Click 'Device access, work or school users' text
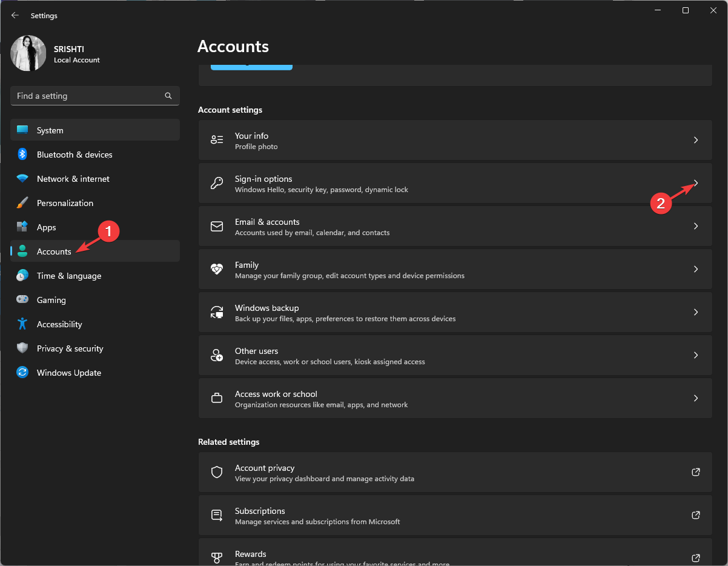This screenshot has width=728, height=566. (330, 362)
